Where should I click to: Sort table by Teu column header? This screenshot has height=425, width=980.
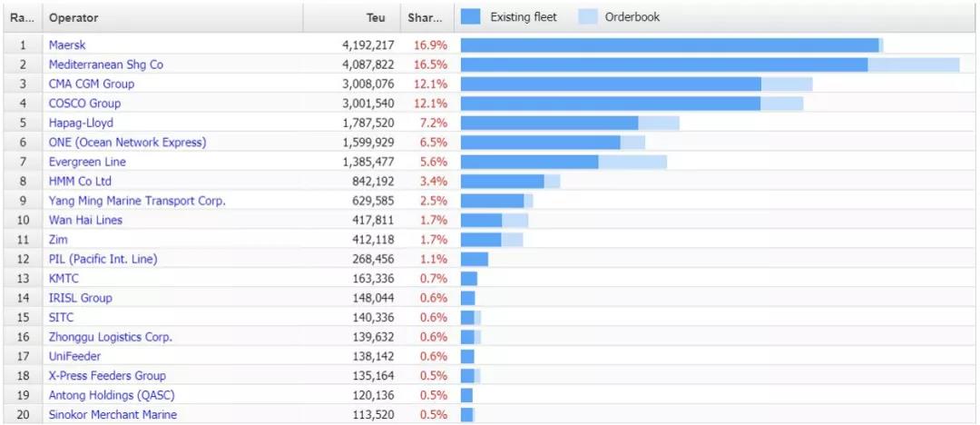coord(376,18)
